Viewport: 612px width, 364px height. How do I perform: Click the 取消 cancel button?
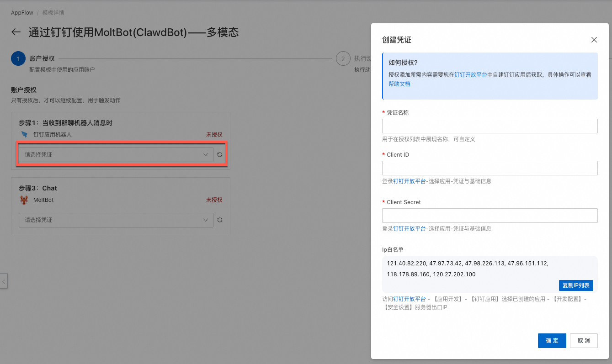(584, 340)
